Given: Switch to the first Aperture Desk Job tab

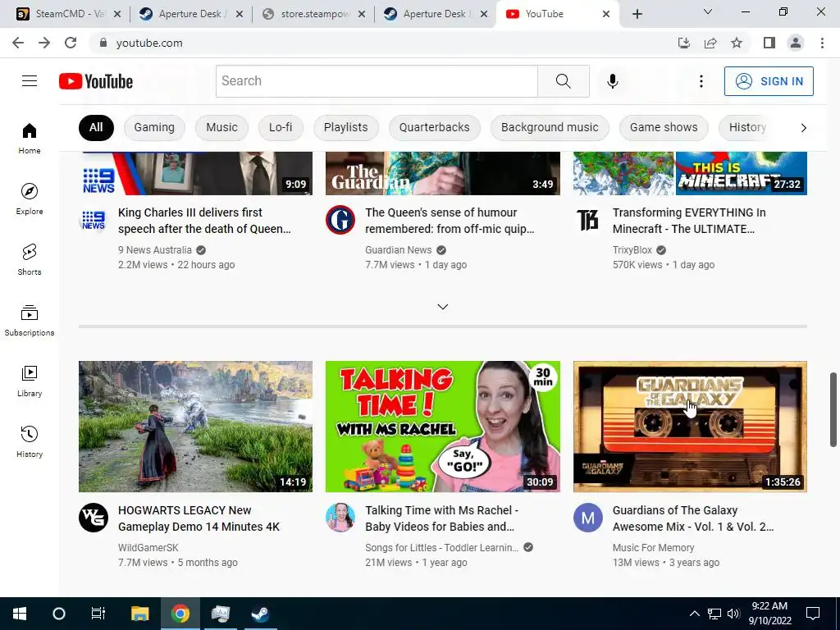Looking at the screenshot, I should tap(190, 14).
